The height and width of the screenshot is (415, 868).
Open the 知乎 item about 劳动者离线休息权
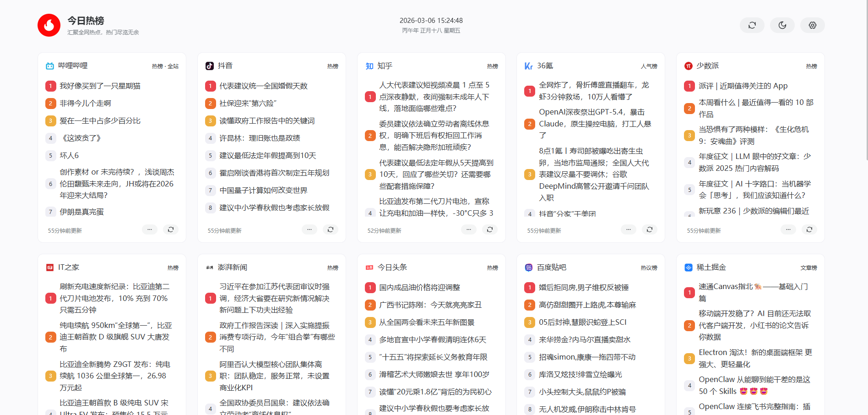pyautogui.click(x=435, y=136)
